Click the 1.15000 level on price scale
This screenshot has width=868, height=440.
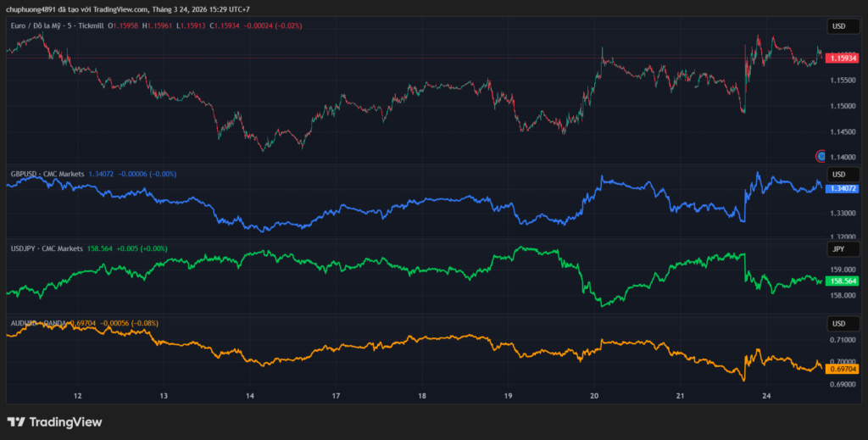(x=842, y=106)
